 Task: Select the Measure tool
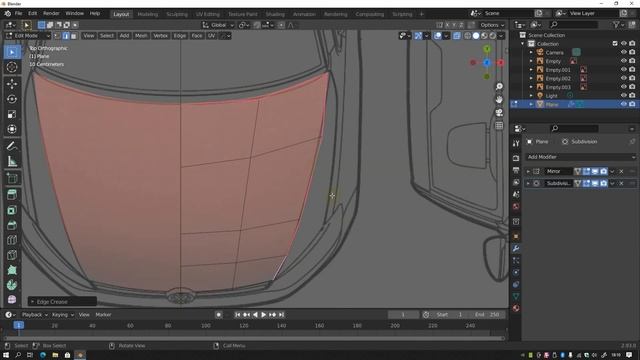pyautogui.click(x=12, y=162)
